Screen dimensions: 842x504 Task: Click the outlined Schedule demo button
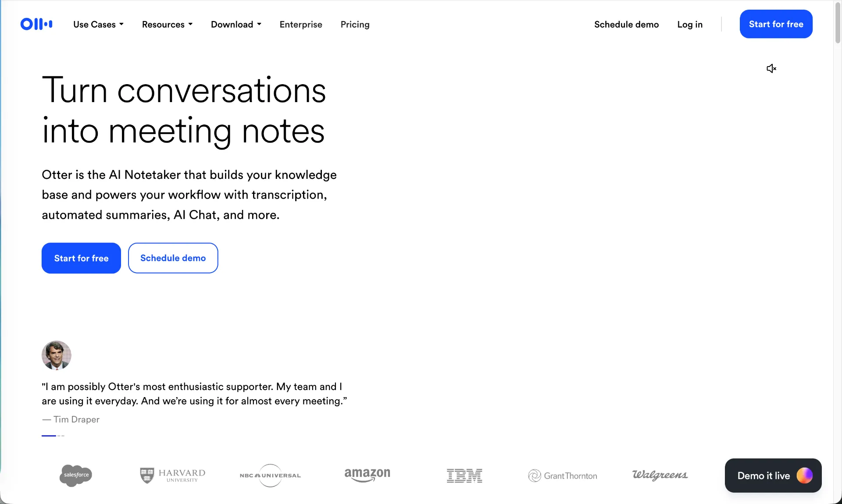click(173, 258)
